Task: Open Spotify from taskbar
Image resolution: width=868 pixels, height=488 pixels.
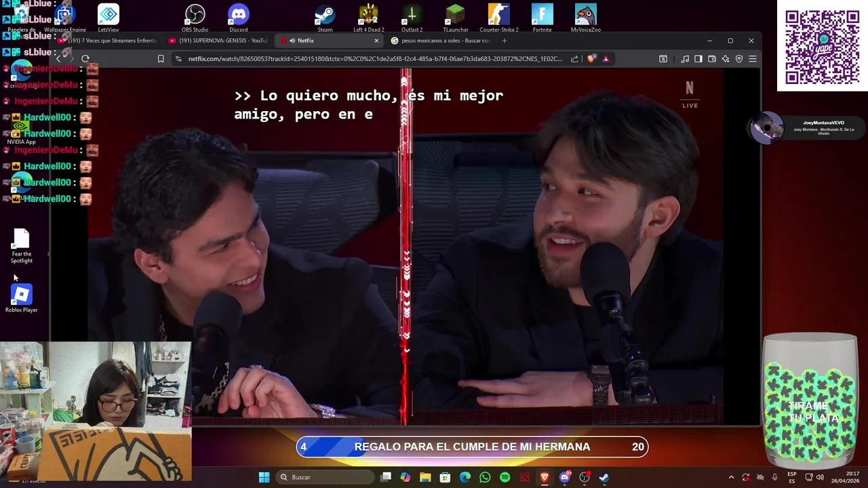Action: coord(505,477)
